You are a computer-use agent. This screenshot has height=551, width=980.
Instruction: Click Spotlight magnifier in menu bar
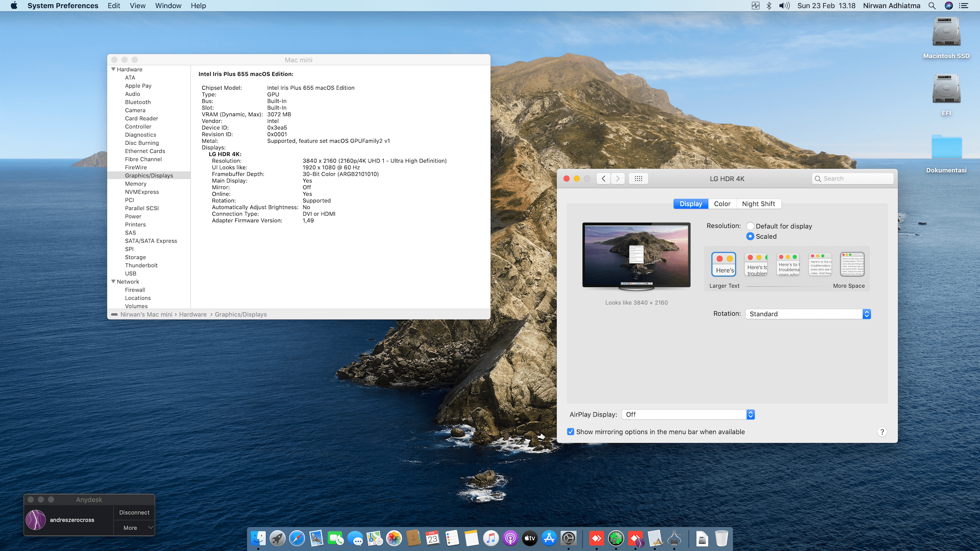pyautogui.click(x=932, y=6)
